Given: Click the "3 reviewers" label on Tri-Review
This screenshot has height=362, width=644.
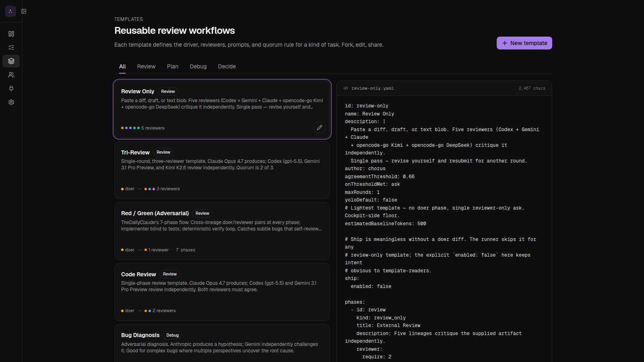Looking at the screenshot, I should pyautogui.click(x=168, y=189).
